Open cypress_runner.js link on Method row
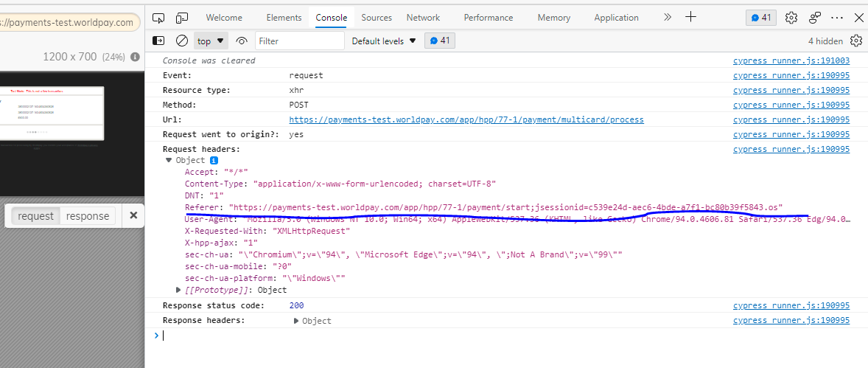 [x=791, y=105]
